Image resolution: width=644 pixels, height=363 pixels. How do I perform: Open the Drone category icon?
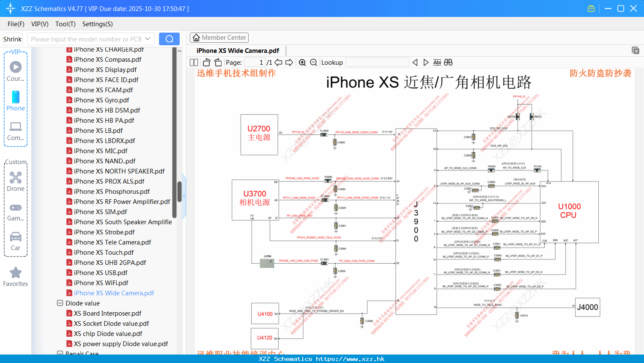(x=16, y=177)
